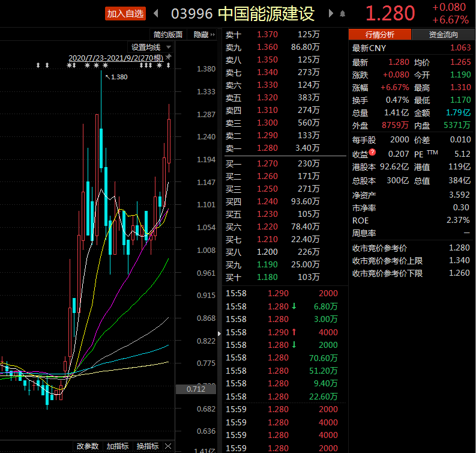Click the 最新CNY value 1.063
The image size is (476, 453).
[460, 47]
